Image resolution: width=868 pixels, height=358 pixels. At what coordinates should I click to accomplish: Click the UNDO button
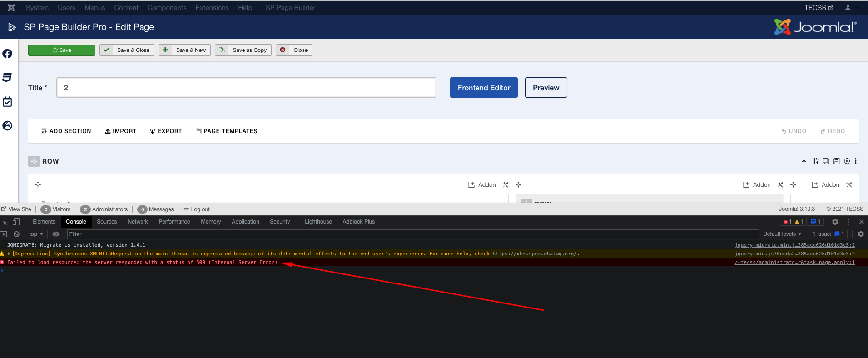(x=794, y=131)
